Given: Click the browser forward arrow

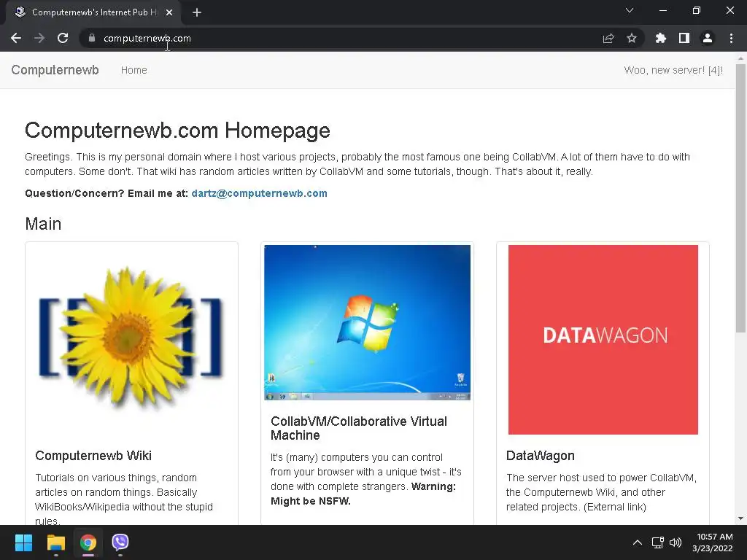Looking at the screenshot, I should click(x=39, y=38).
